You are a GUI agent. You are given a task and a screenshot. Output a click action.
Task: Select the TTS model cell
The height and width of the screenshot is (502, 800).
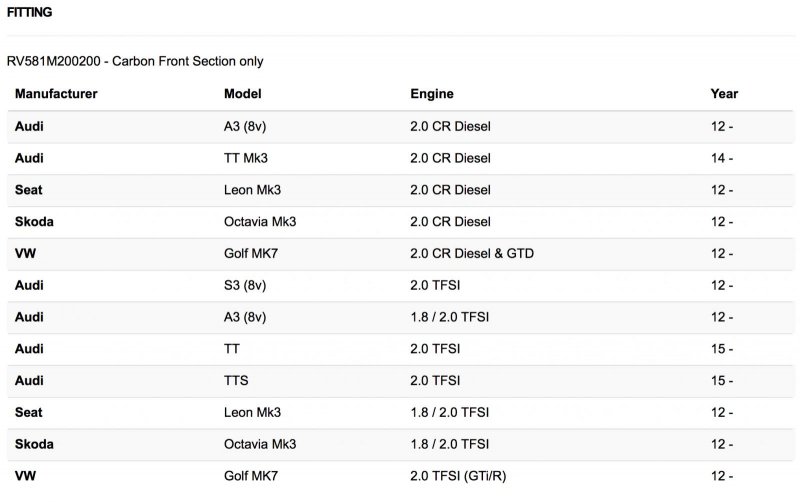coord(236,381)
